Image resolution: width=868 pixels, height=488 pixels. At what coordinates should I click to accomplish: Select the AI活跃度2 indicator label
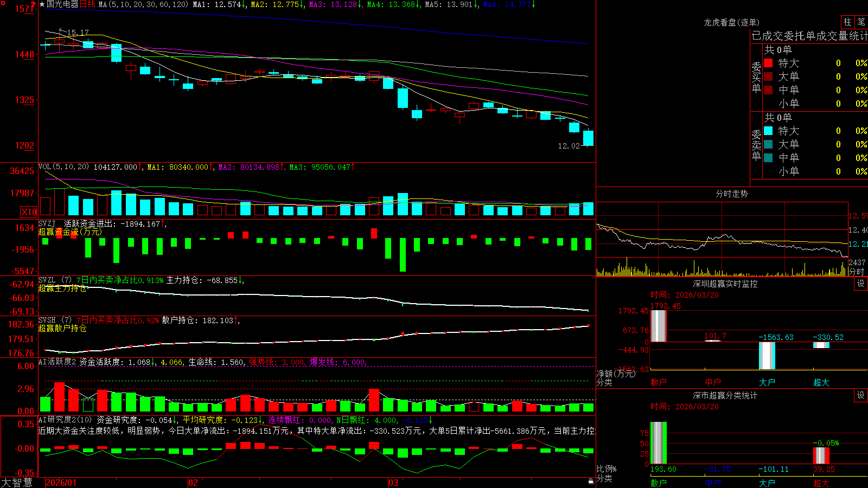[x=57, y=362]
